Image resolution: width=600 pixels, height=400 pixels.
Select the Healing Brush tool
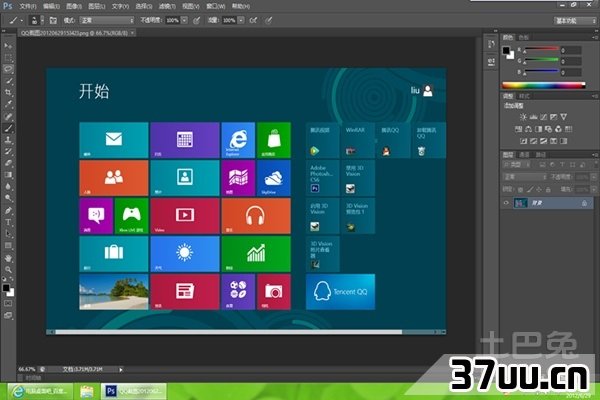(8, 116)
